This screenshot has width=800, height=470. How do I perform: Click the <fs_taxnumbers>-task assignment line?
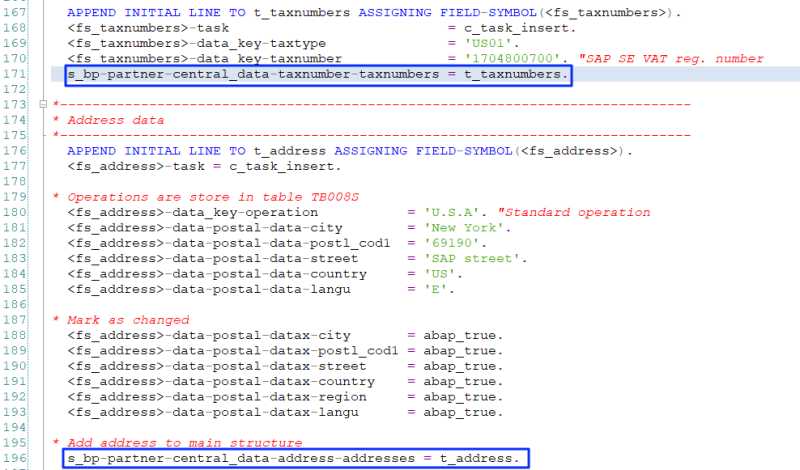tap(321, 28)
